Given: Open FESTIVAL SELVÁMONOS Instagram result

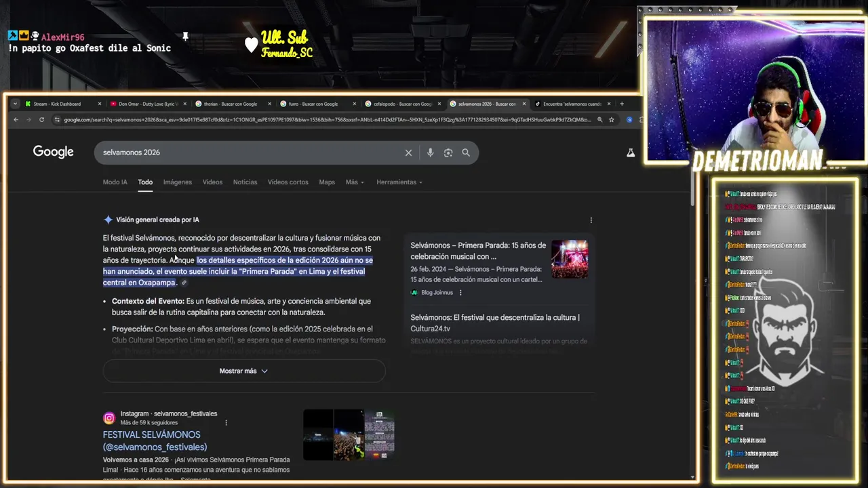Looking at the screenshot, I should 155,441.
